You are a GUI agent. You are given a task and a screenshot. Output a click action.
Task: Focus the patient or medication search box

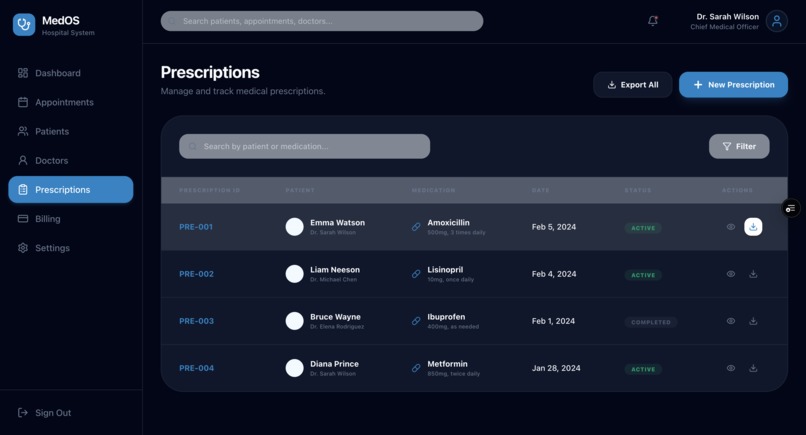pos(304,147)
